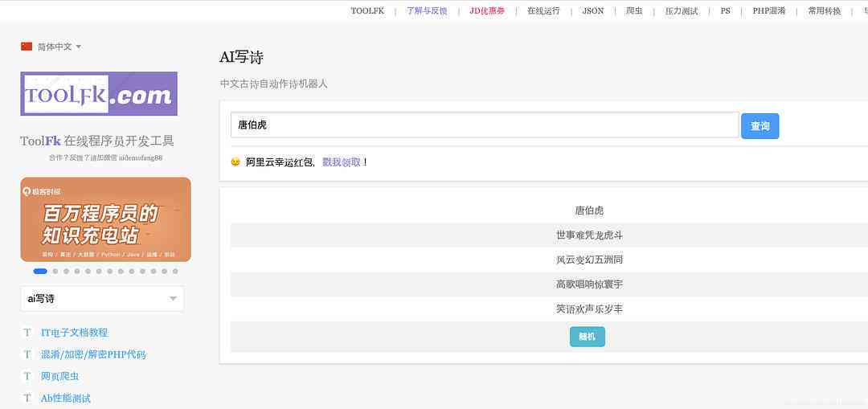Click the T icon beside 网页爬虫
868x409 pixels.
coord(27,376)
